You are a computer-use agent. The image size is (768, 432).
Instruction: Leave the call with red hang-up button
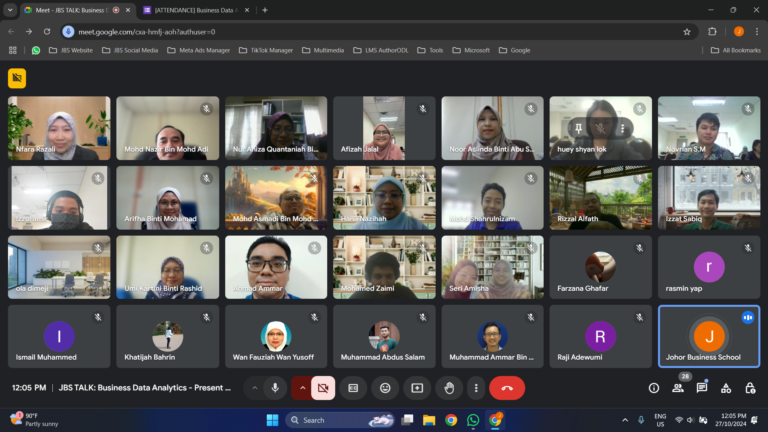507,387
